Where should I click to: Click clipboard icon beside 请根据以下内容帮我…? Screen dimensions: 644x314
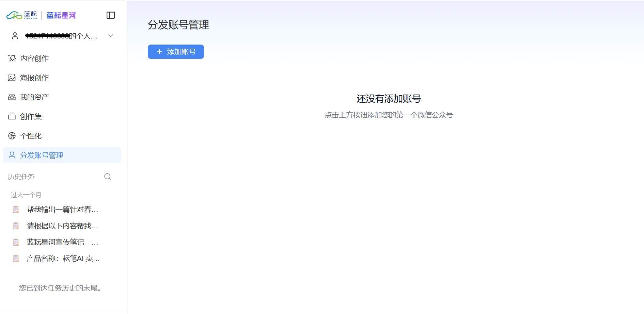pyautogui.click(x=16, y=226)
